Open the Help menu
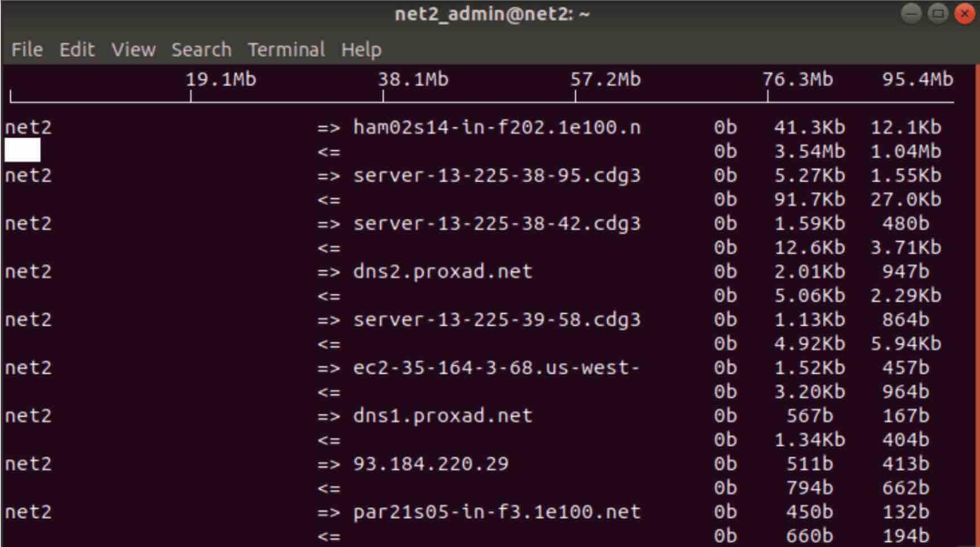This screenshot has width=980, height=547. [361, 50]
